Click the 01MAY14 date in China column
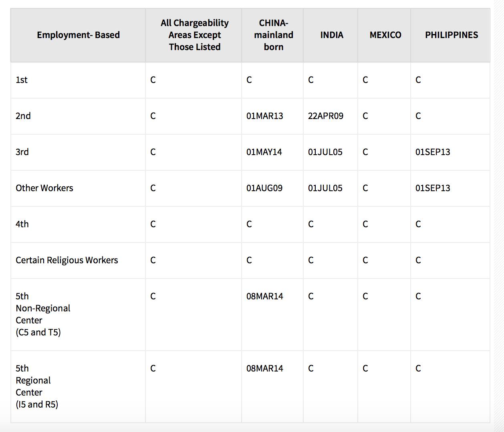This screenshot has height=432, width=504. click(x=264, y=152)
